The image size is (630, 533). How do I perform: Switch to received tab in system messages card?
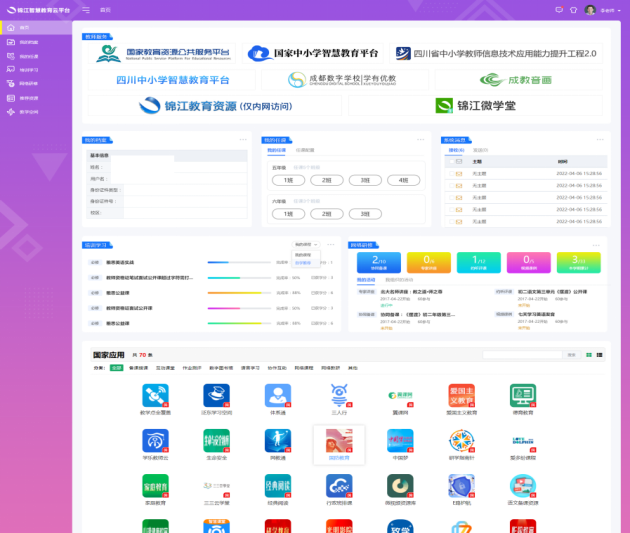point(456,150)
